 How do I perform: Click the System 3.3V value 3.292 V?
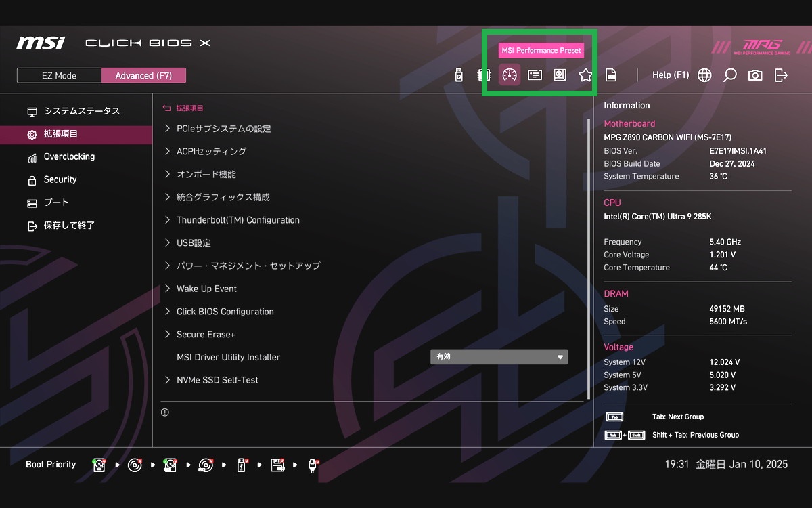point(722,388)
